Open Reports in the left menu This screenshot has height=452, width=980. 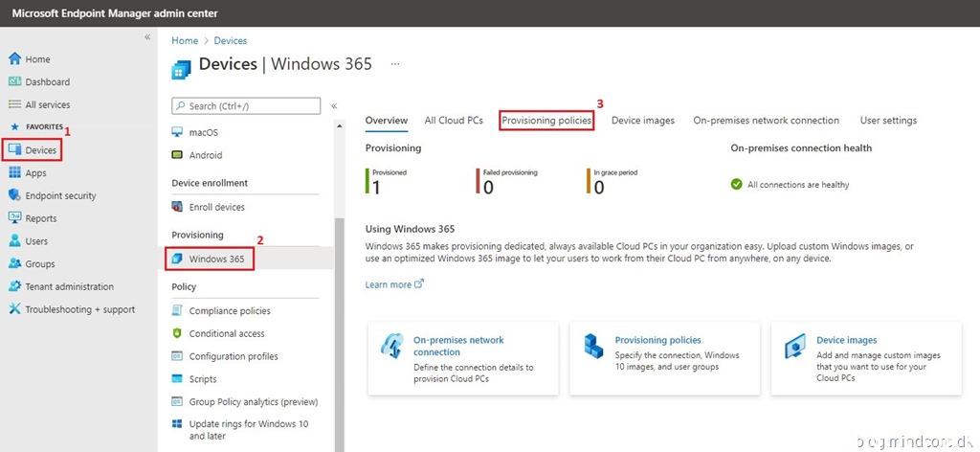click(40, 218)
